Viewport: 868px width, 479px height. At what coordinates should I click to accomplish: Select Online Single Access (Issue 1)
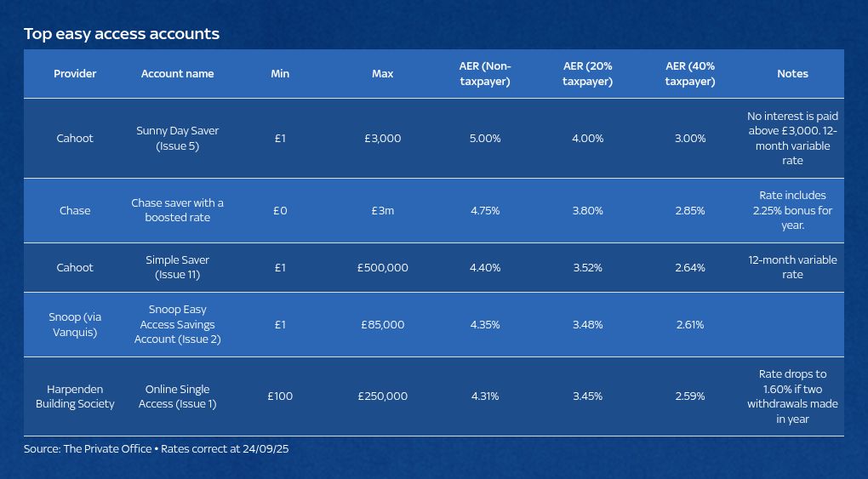[x=177, y=396]
